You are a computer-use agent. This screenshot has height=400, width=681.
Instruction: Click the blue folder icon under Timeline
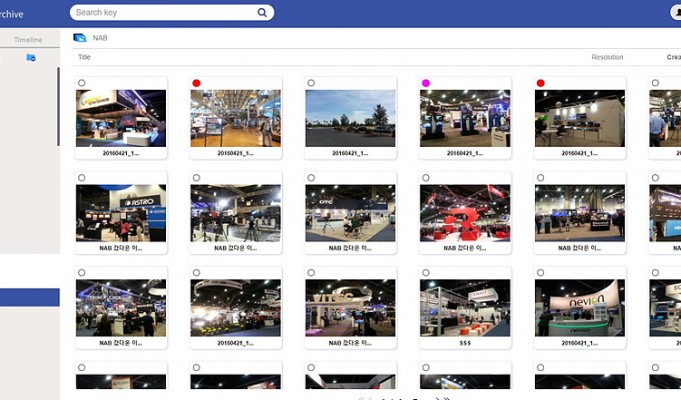click(31, 57)
